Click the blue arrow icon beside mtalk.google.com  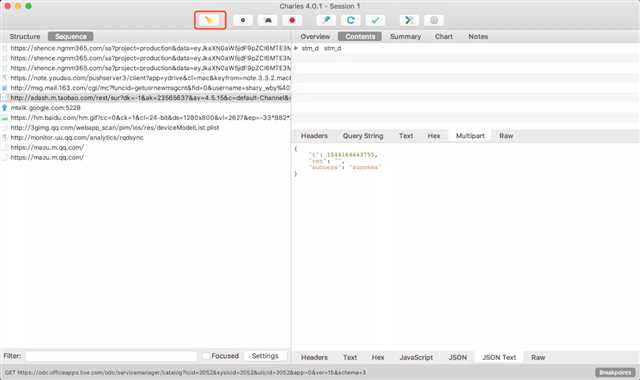pos(4,108)
